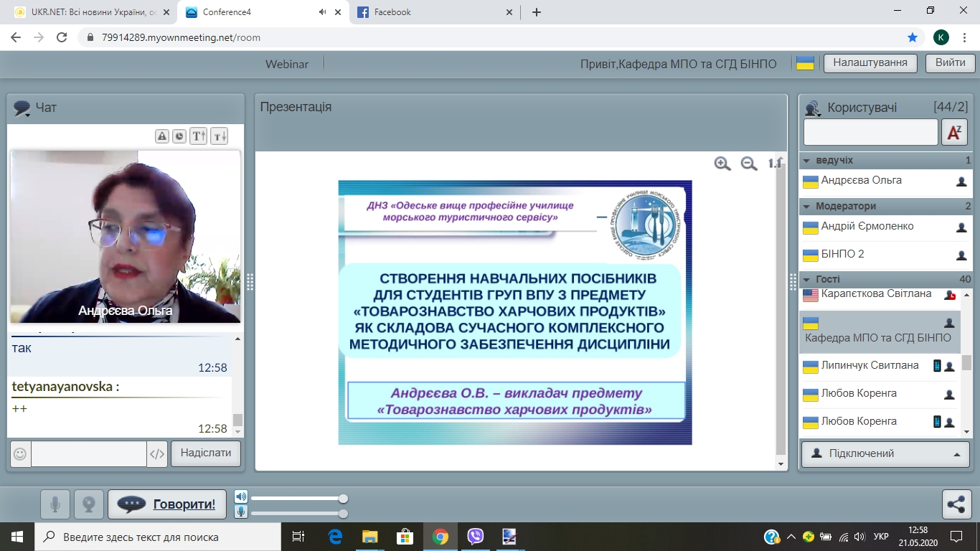The image size is (980, 551).
Task: Zoom in on the presentation slide
Action: click(x=722, y=164)
